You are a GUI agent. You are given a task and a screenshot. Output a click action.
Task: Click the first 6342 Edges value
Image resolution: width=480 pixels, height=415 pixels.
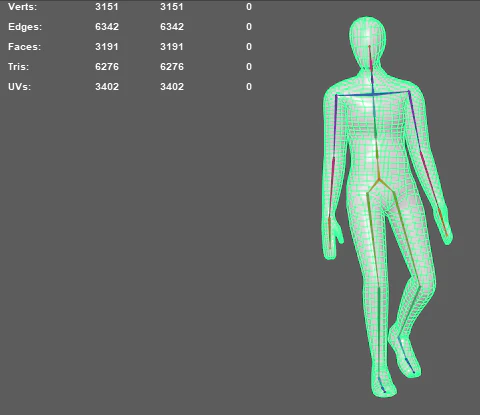click(107, 27)
